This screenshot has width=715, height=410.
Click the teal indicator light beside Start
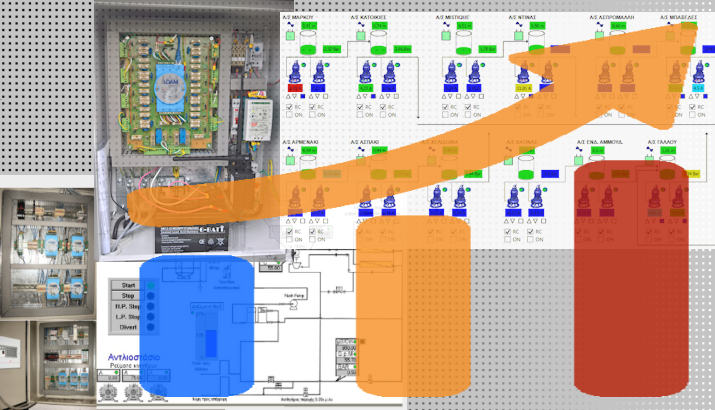(150, 285)
